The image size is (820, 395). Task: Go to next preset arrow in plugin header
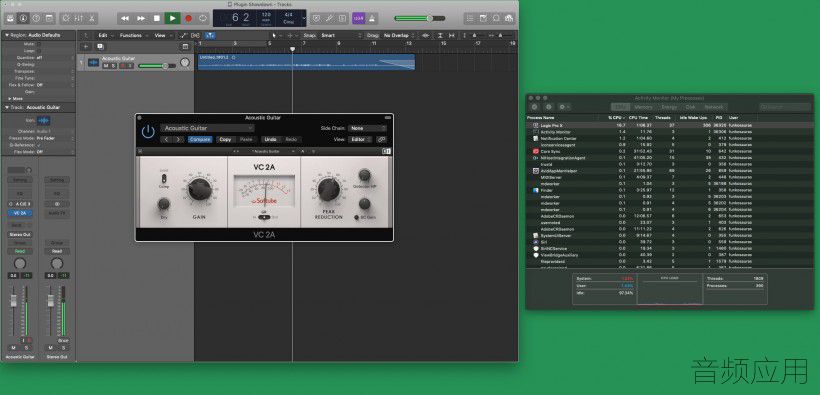[x=178, y=140]
